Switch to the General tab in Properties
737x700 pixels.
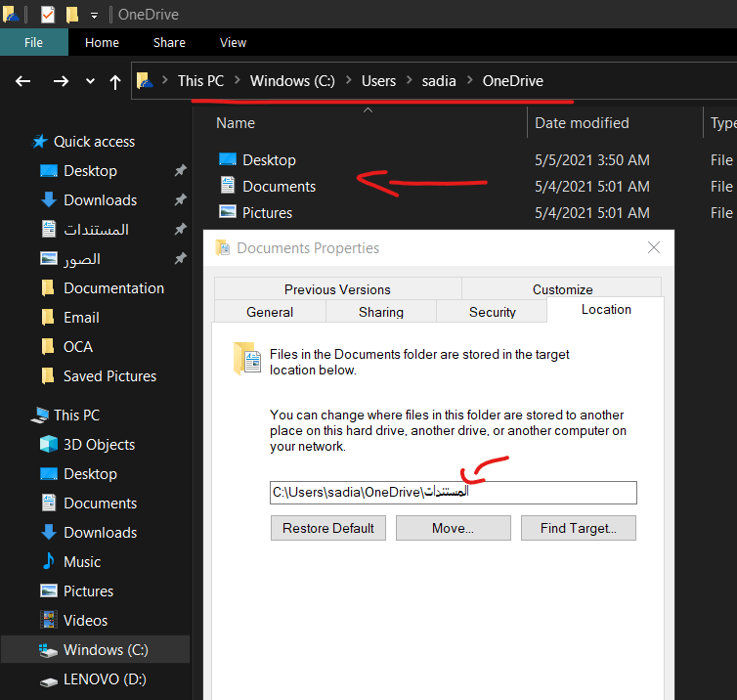tap(270, 312)
